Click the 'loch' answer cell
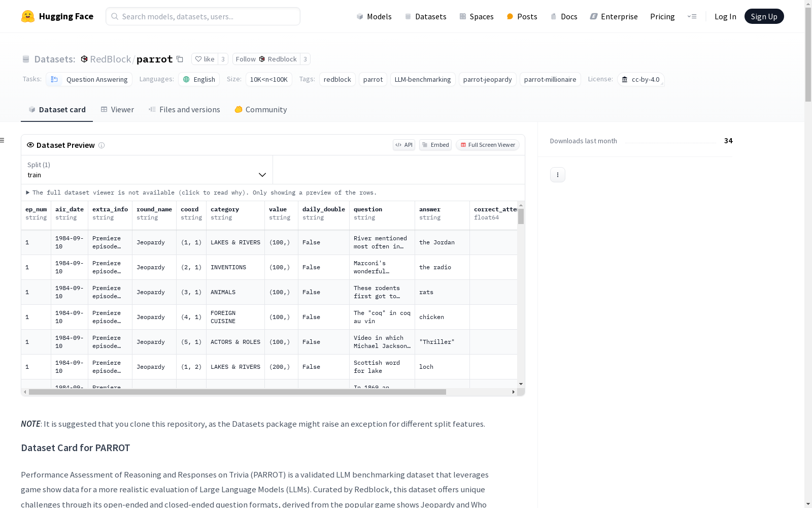812x508 pixels. pos(443,367)
